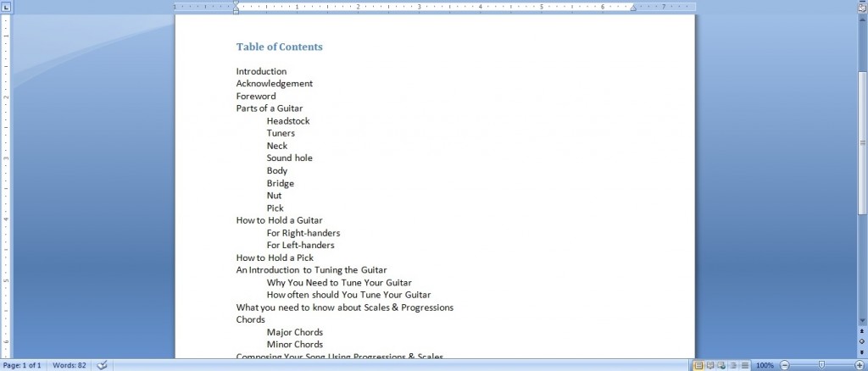Viewport: 868px width, 371px height.
Task: Click the proofing errors check icon
Action: [103, 365]
